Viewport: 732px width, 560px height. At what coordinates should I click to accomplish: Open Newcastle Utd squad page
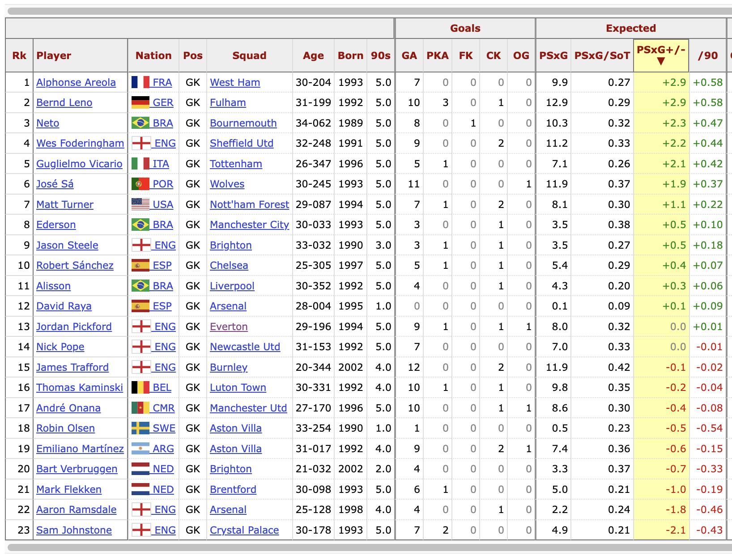click(245, 347)
